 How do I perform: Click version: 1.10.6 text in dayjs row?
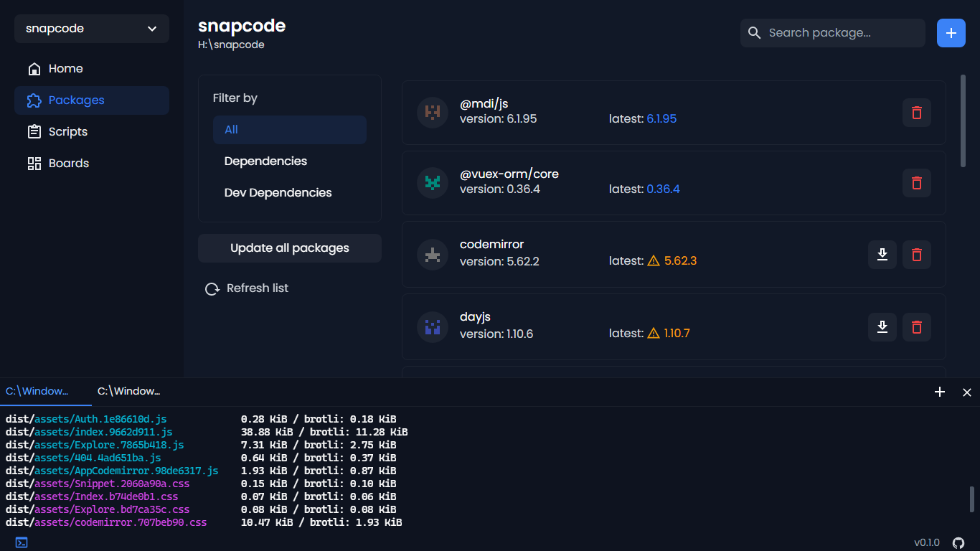coord(496,334)
